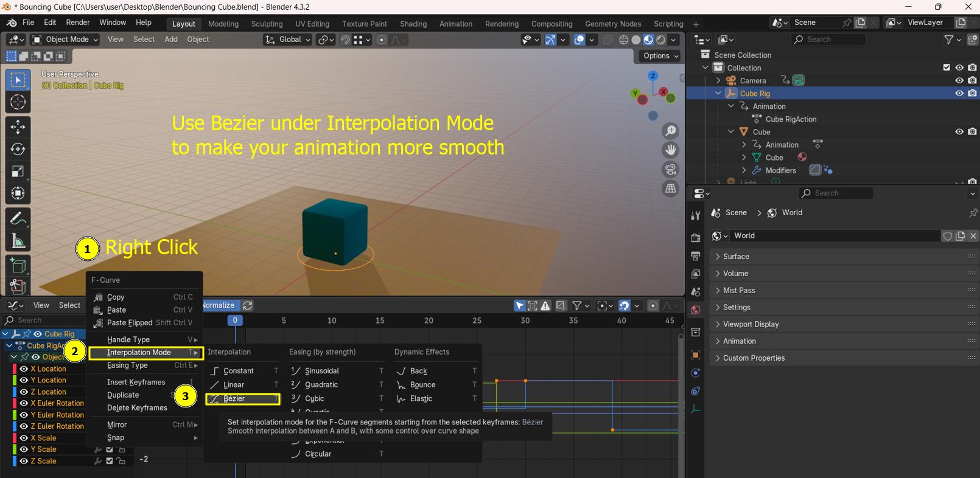Screen dimensions: 980x478
Task: Select the Cursor tool in viewport toolbar
Action: (x=18, y=102)
